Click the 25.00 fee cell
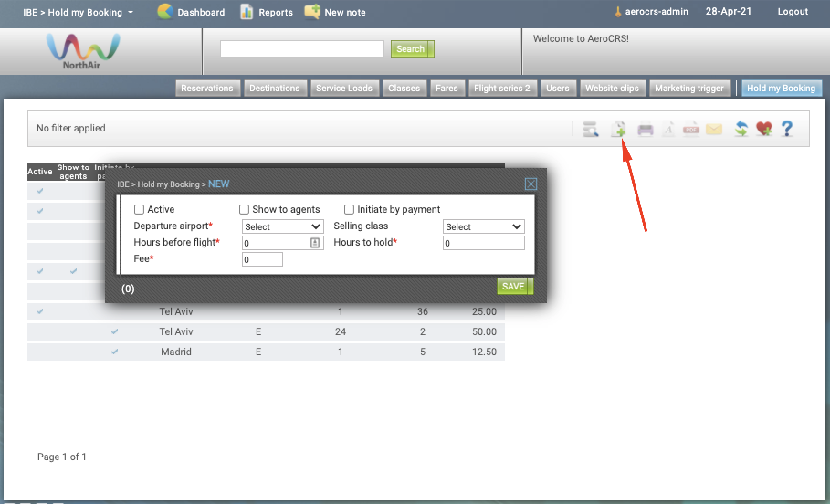The image size is (830, 504). coord(484,311)
